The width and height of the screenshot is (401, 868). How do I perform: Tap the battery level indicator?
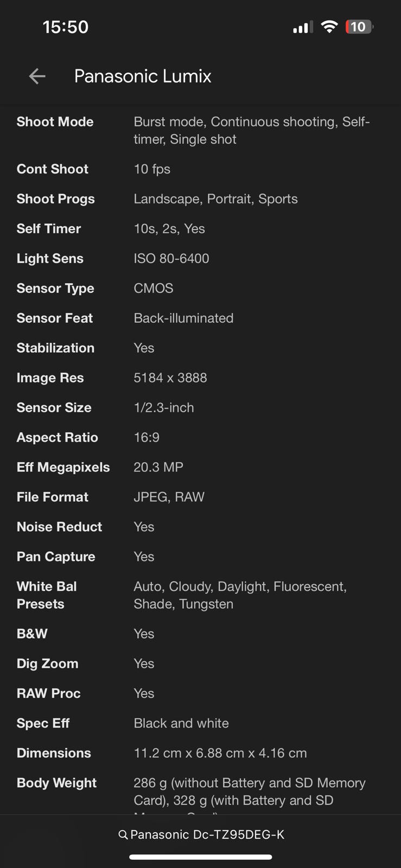click(359, 27)
